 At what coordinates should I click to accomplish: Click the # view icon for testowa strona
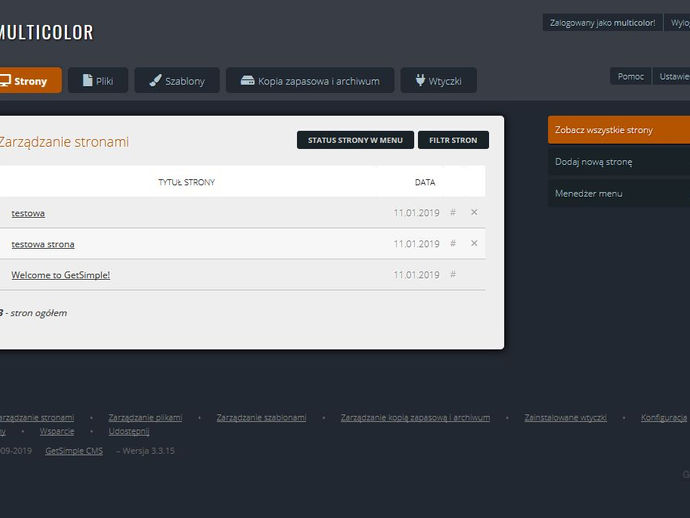pos(453,243)
